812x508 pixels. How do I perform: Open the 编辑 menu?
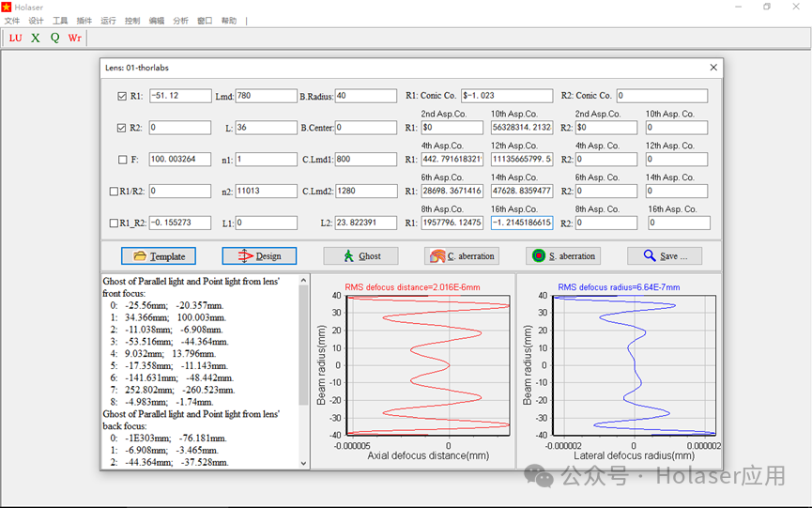coord(157,21)
